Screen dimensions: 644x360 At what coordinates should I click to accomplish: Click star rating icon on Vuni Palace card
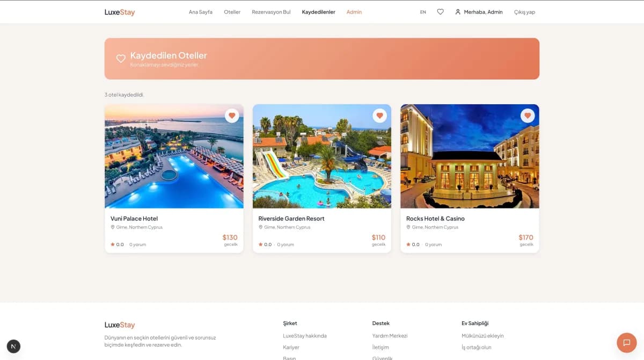pyautogui.click(x=113, y=244)
